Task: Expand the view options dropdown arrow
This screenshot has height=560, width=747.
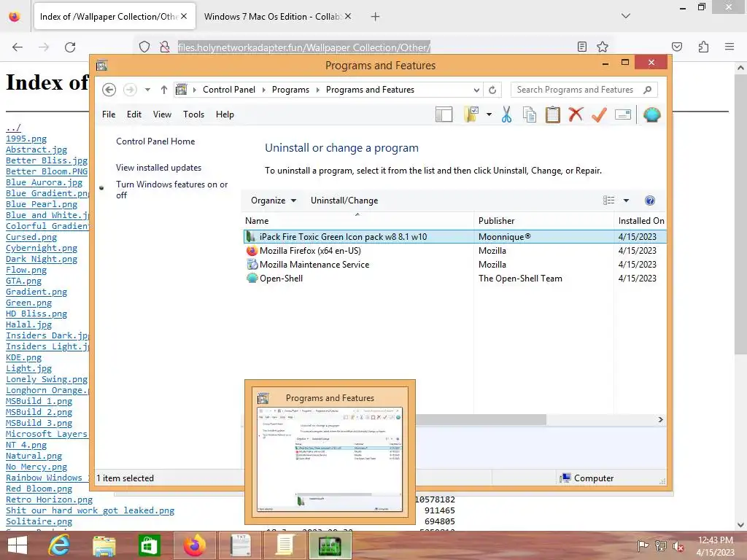Action: tap(626, 201)
